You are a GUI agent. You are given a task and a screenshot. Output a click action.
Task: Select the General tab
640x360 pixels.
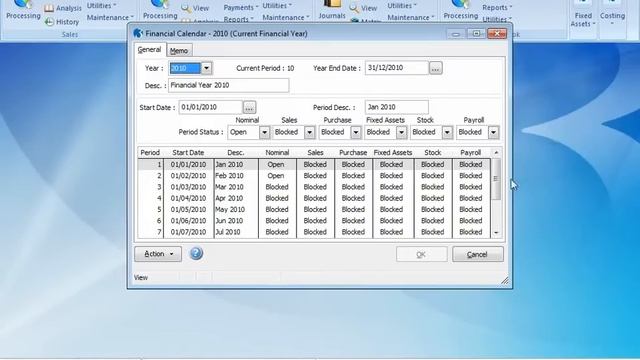(x=149, y=49)
